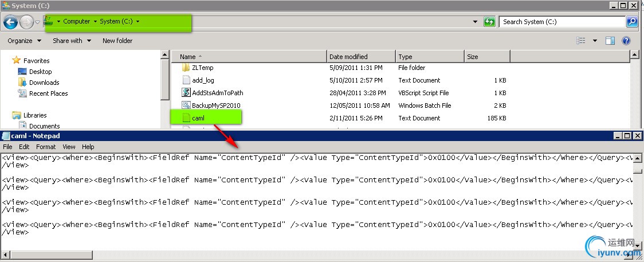Maximize the caml Notepad window
The height and width of the screenshot is (262, 644).
point(627,135)
